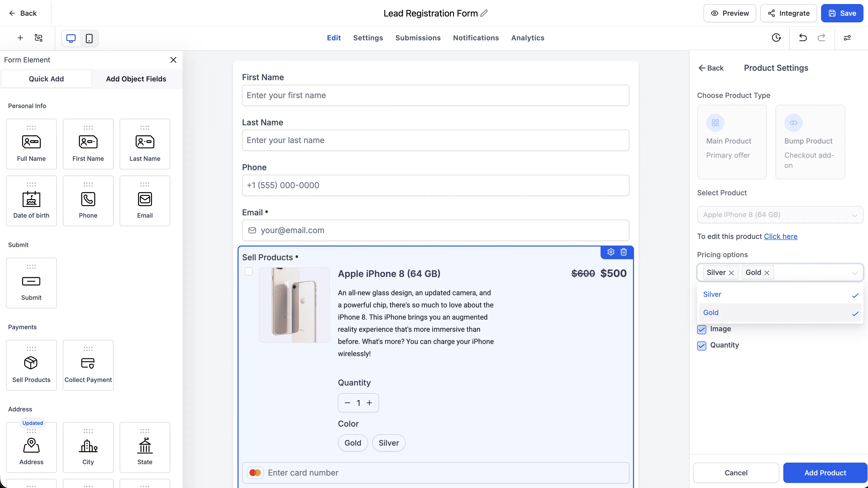868x488 pixels.
Task: Switch to mobile view icon
Action: (89, 38)
